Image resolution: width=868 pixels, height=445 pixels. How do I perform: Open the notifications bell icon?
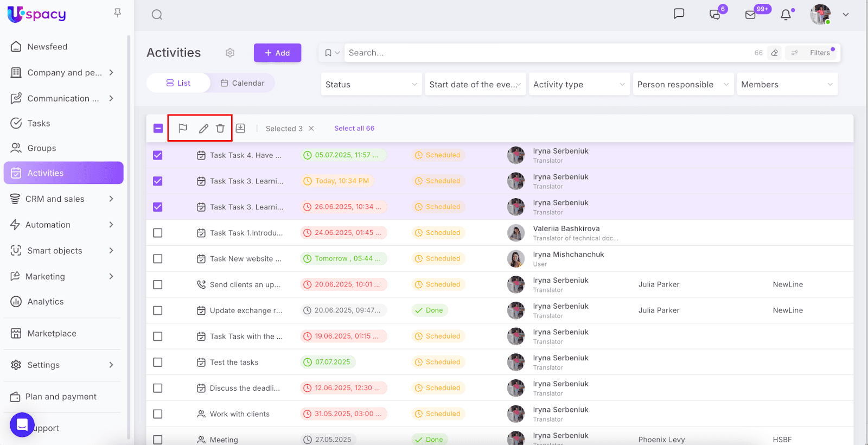pos(786,15)
